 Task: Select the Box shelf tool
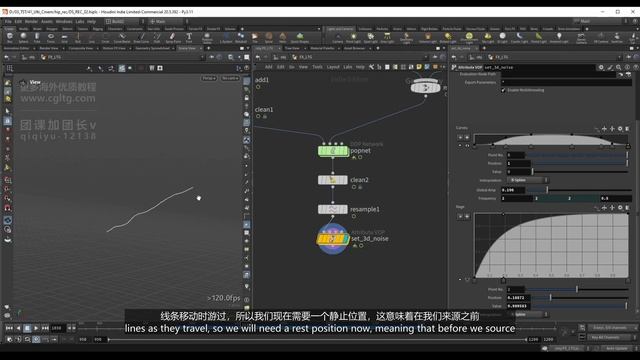pyautogui.click(x=10, y=38)
